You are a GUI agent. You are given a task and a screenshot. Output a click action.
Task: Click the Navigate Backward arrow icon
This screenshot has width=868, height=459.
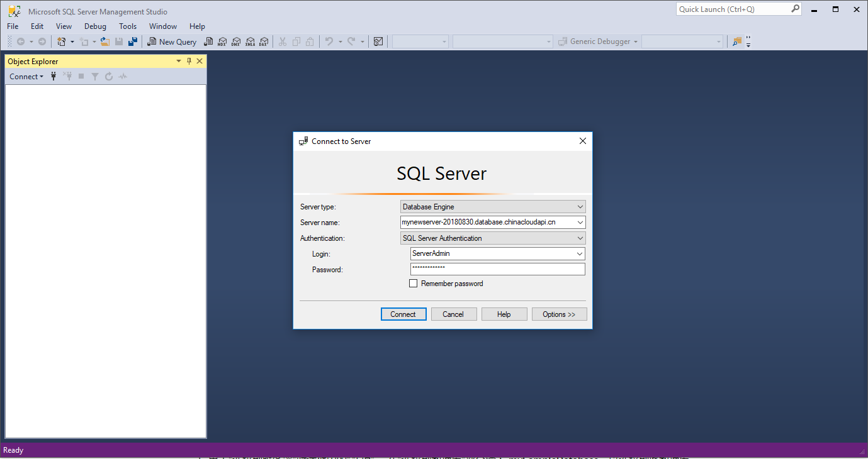[x=21, y=41]
